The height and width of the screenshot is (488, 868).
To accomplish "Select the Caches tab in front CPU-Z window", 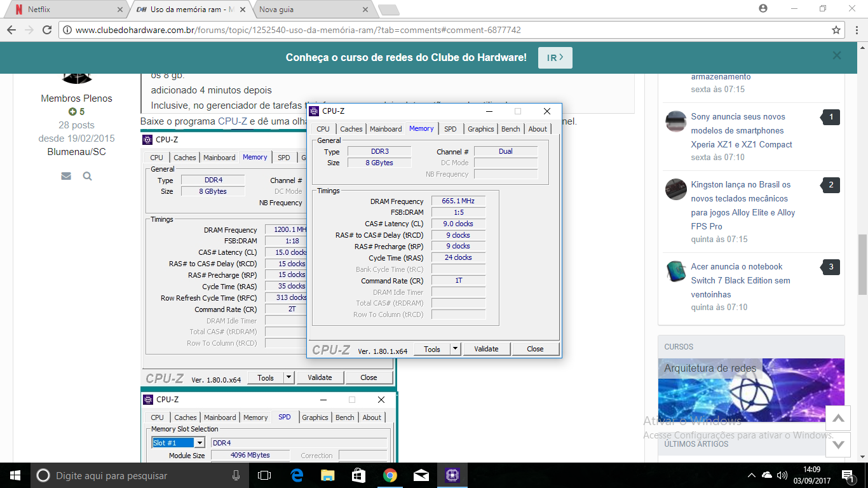I will (351, 129).
